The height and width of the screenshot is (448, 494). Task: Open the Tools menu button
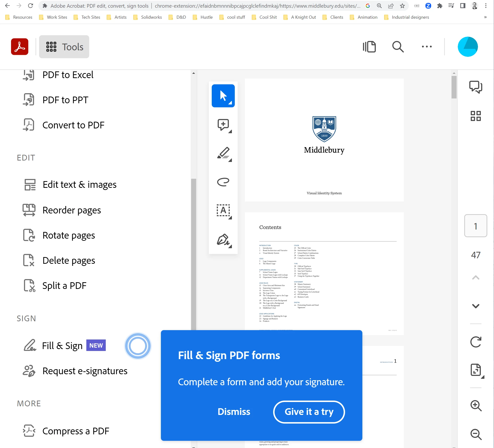click(64, 47)
